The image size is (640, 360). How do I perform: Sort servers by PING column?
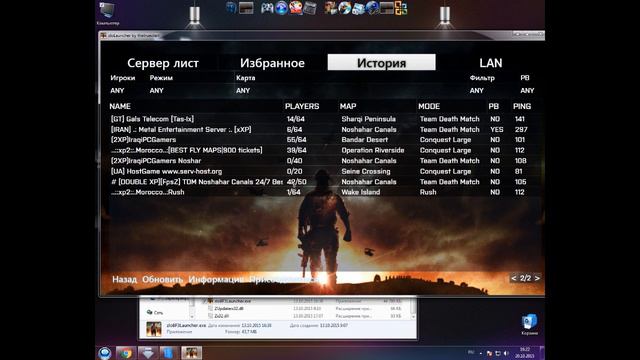[x=522, y=106]
